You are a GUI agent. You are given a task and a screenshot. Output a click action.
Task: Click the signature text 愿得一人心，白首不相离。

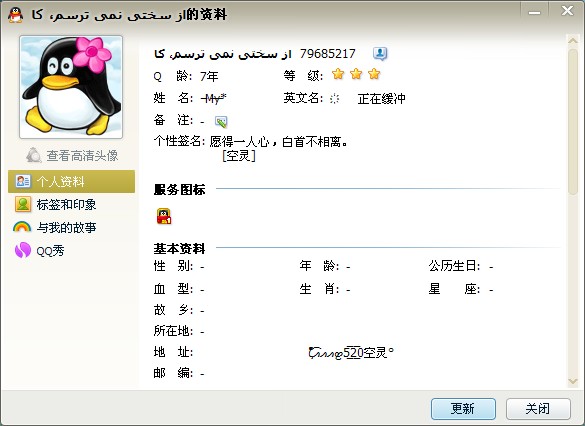click(278, 142)
